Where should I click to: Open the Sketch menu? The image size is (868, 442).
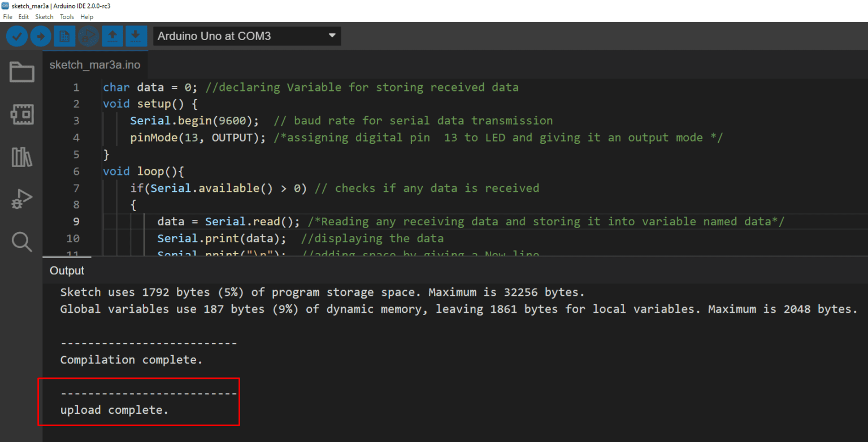click(44, 17)
